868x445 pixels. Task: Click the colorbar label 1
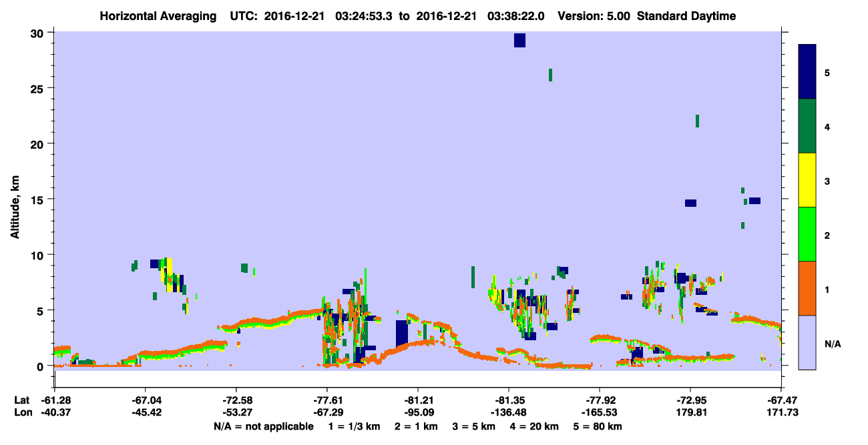point(827,289)
